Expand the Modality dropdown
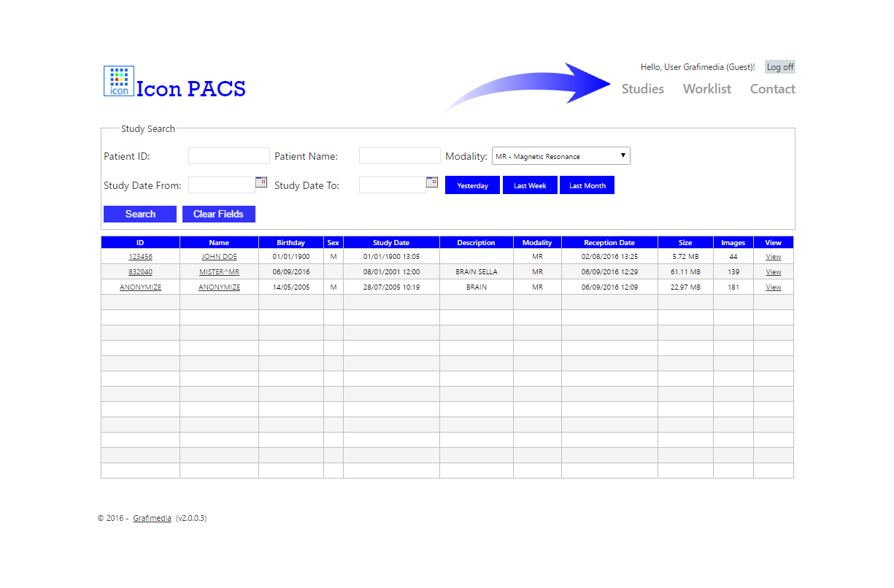 click(560, 156)
